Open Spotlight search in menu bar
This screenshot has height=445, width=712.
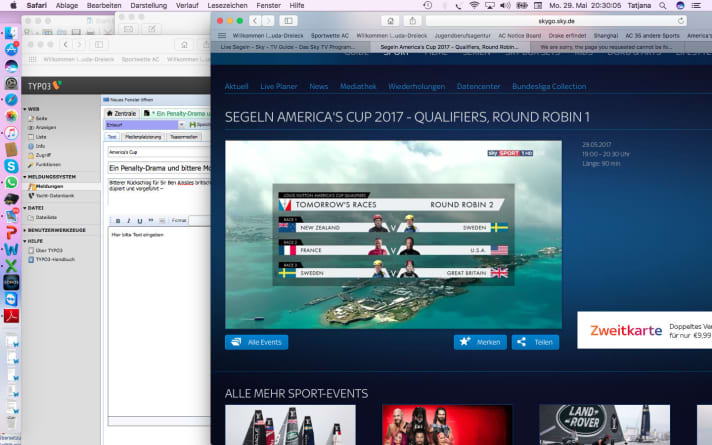point(663,5)
